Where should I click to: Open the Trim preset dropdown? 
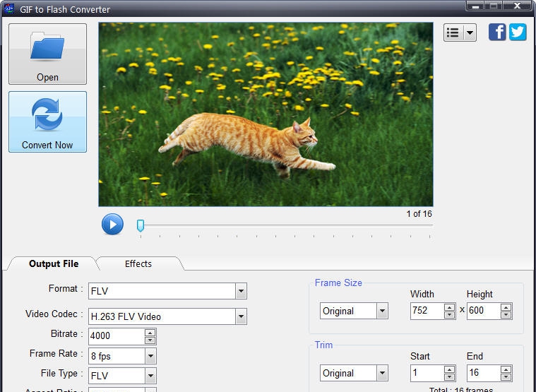(x=382, y=373)
